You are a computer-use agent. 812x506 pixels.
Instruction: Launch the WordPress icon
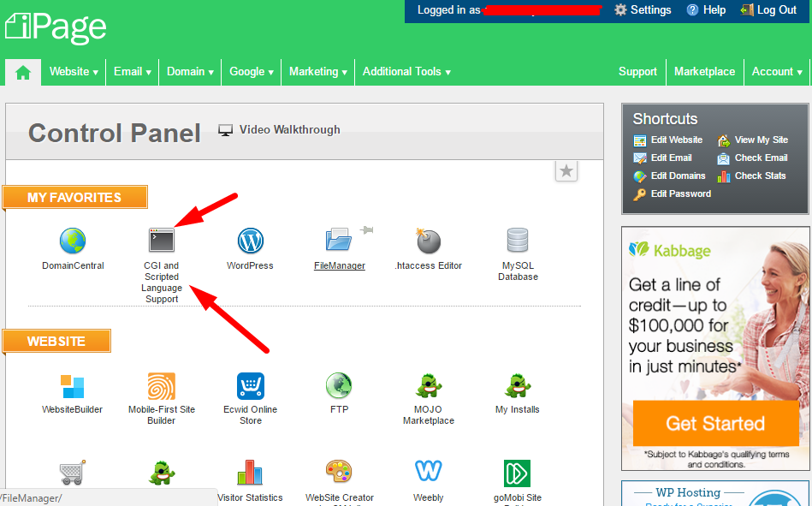coord(251,241)
